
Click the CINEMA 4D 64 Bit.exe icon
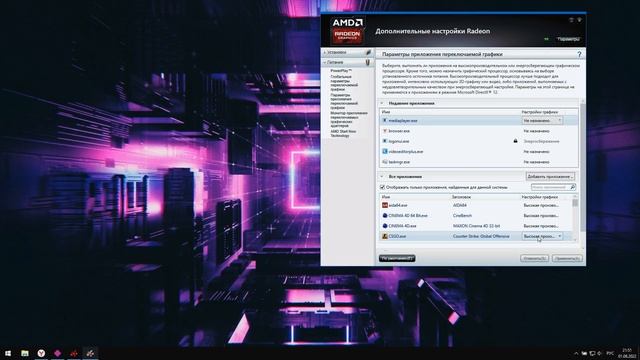(384, 215)
